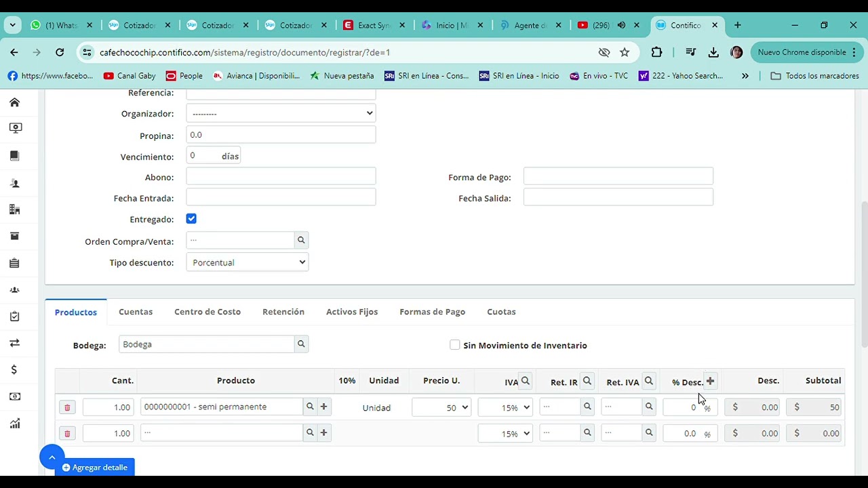Click the Forma de Pago input field
Image resolution: width=868 pixels, height=488 pixels.
point(618,176)
